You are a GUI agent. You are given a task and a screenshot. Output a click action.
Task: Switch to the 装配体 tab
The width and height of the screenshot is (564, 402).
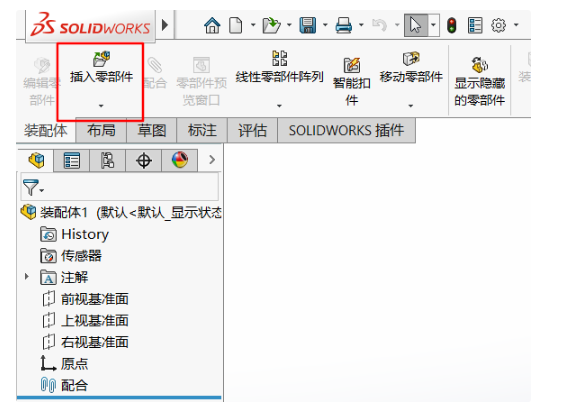pos(46,130)
